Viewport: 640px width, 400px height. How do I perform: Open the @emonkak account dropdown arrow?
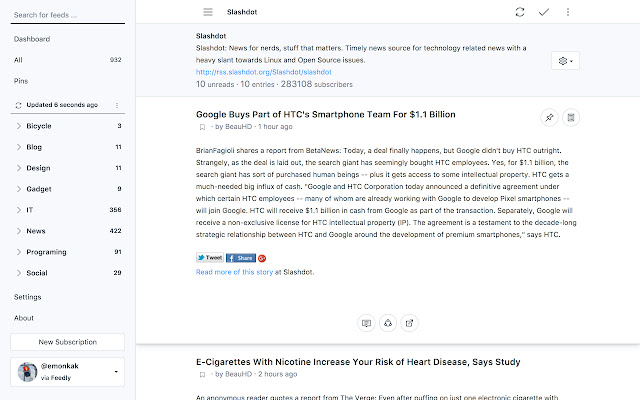(116, 372)
